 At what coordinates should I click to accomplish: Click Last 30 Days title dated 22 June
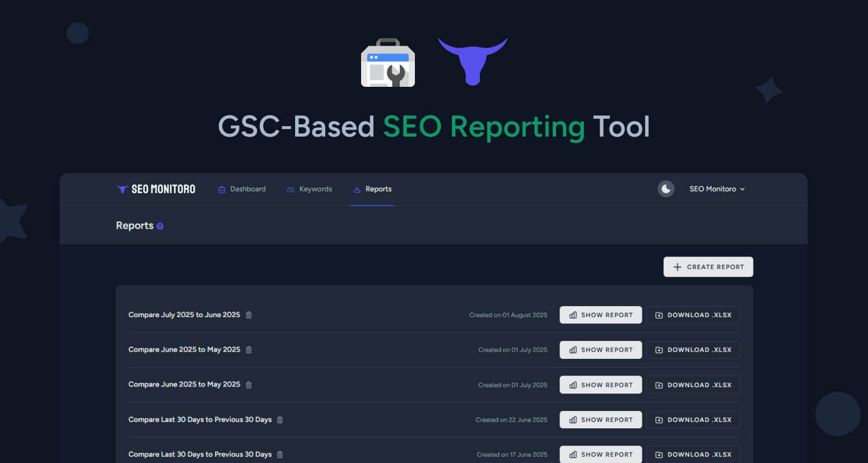coord(200,420)
